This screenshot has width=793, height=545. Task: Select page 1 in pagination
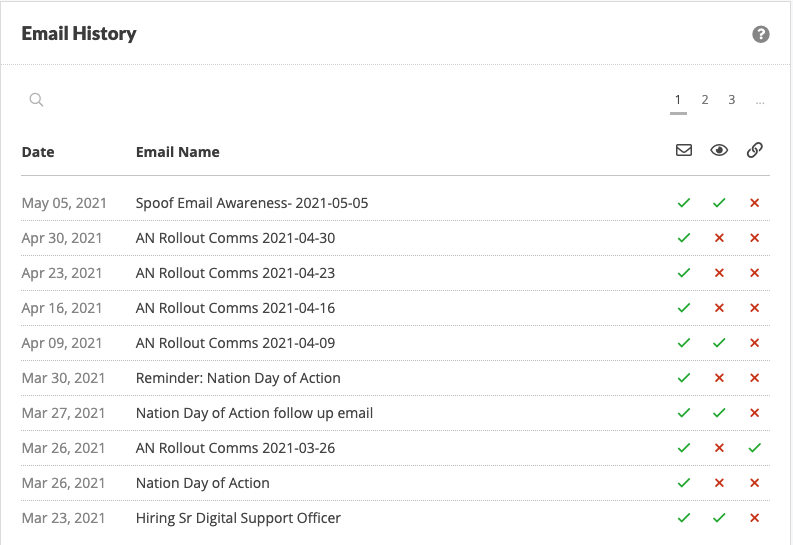click(678, 100)
